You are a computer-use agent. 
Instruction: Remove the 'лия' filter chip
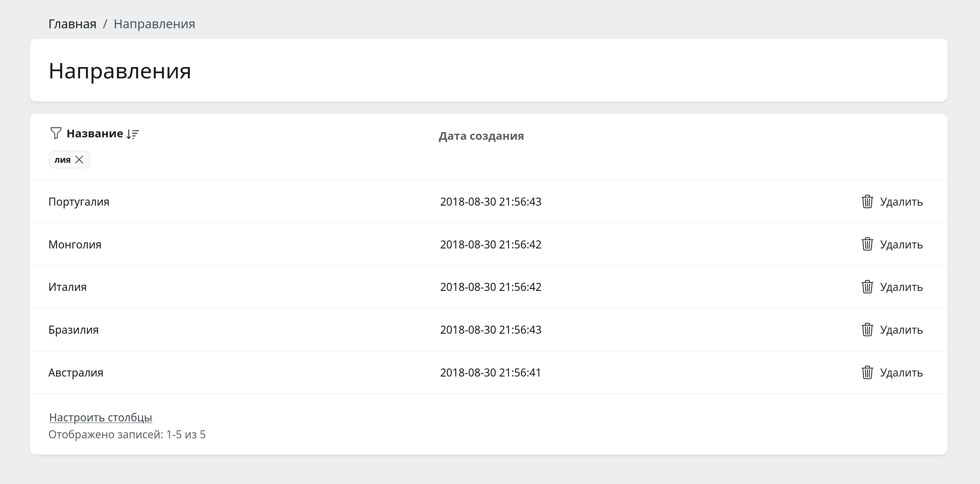point(79,160)
